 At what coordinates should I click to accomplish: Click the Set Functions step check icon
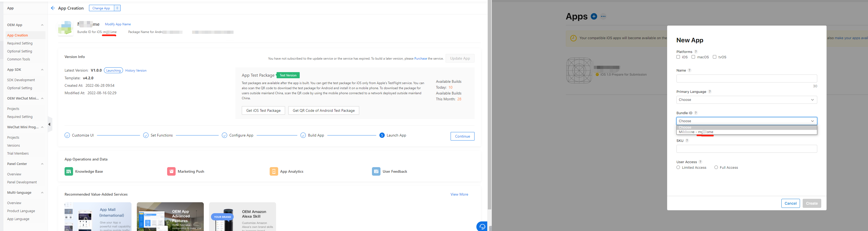coord(146,135)
